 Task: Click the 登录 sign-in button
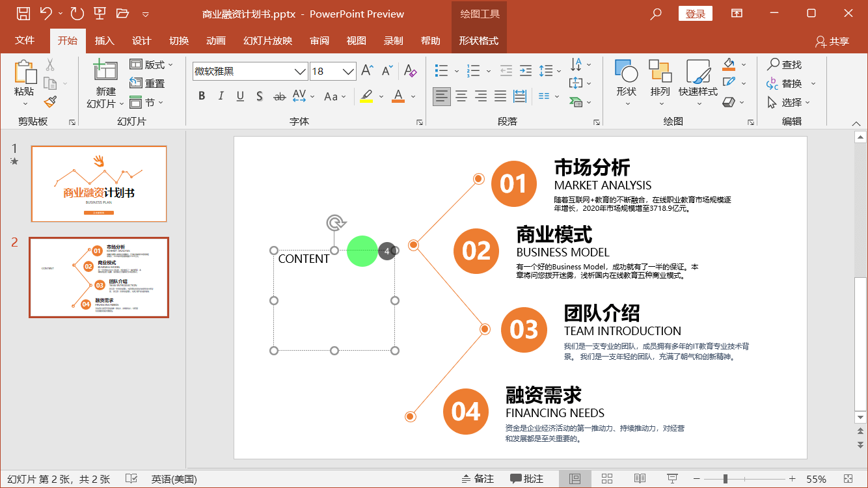(695, 14)
